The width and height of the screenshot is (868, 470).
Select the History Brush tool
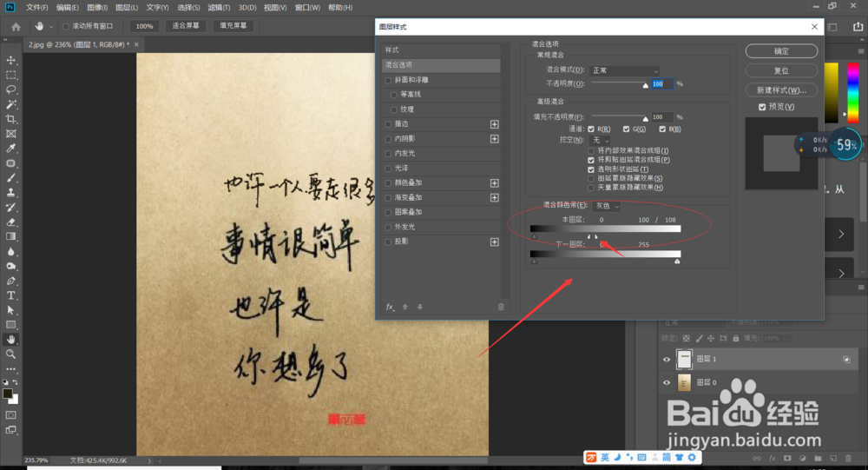[11, 208]
